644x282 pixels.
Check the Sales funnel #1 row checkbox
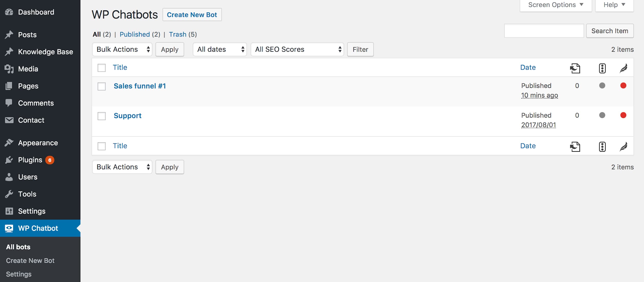coord(101,86)
